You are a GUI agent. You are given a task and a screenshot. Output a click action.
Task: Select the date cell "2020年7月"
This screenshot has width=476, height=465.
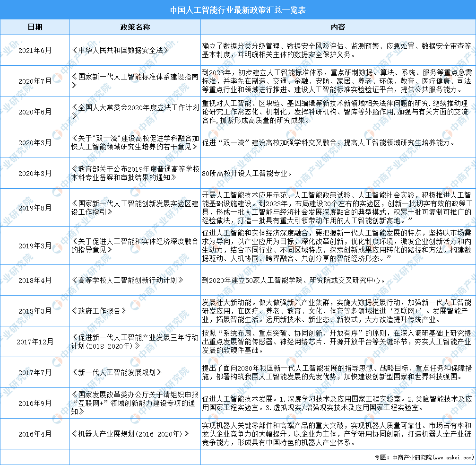point(35,81)
